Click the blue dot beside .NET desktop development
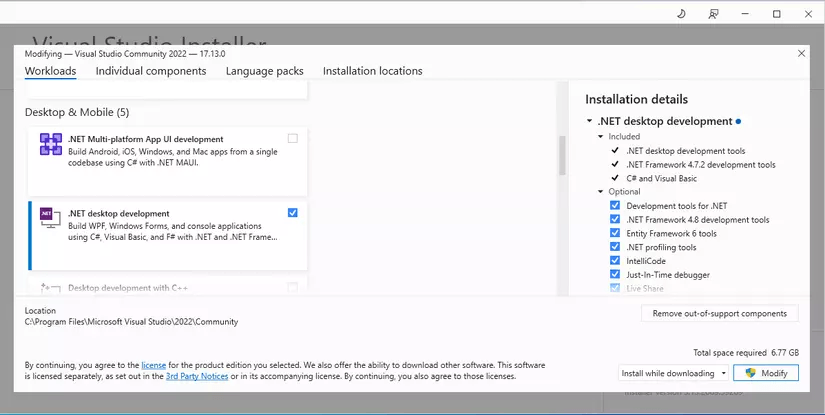This screenshot has width=825, height=415. [738, 122]
